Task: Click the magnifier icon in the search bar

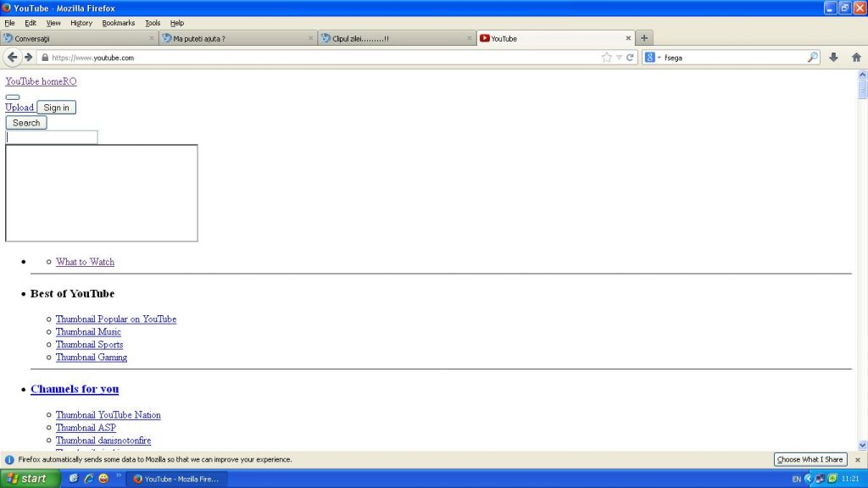Action: (812, 58)
